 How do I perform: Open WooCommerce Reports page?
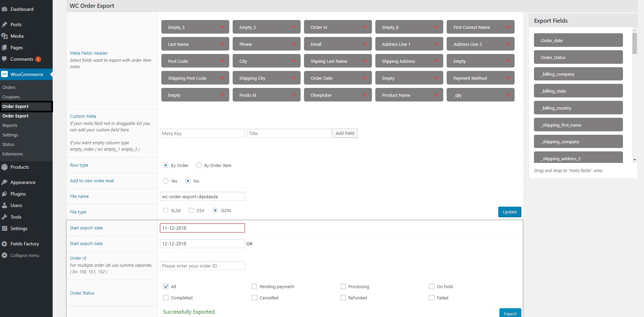(x=10, y=125)
